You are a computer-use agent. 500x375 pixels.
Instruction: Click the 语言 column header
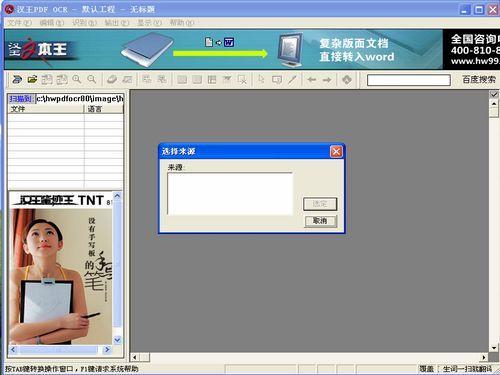(104, 109)
